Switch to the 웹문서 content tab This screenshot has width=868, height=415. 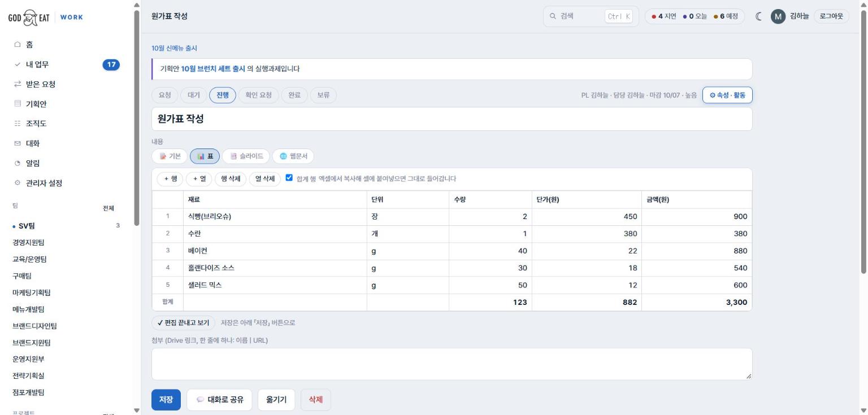(x=293, y=156)
